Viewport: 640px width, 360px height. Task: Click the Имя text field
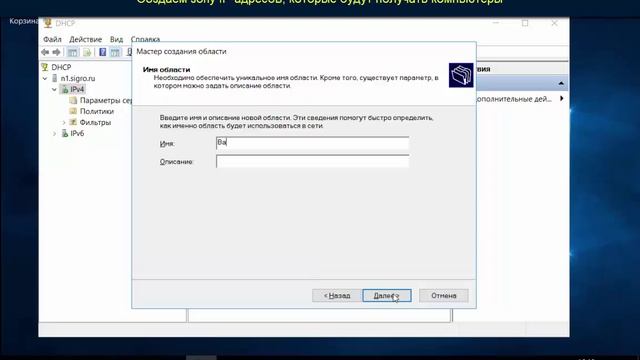coord(312,143)
